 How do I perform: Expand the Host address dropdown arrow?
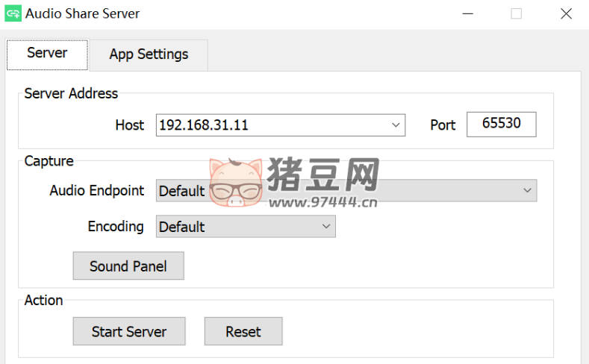396,125
